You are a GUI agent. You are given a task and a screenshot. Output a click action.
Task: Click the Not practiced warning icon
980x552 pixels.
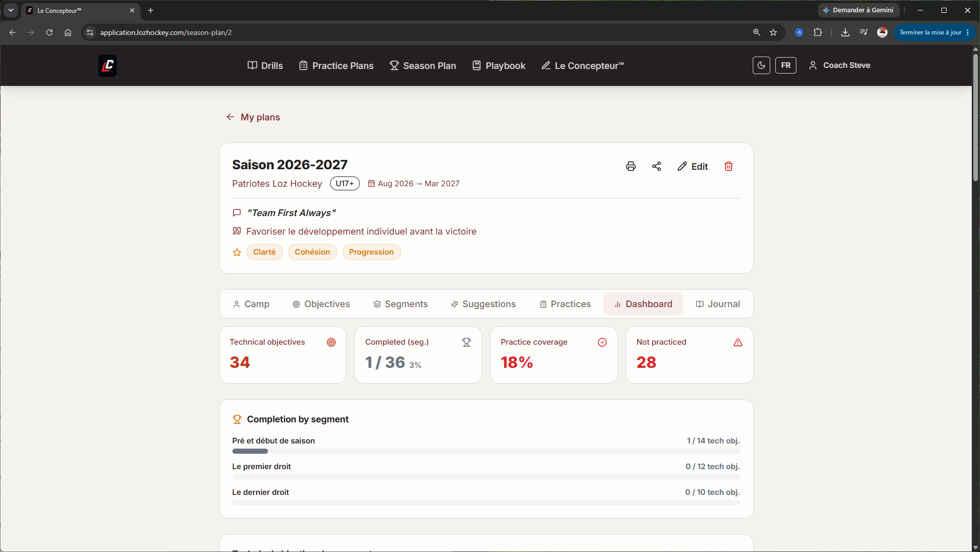point(738,342)
